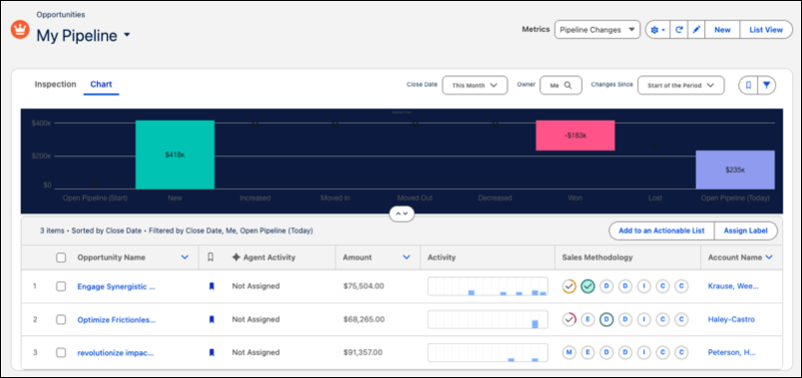Click the pink-ringed check circle in Haley-Castro row
The height and width of the screenshot is (378, 802).
pyautogui.click(x=569, y=319)
